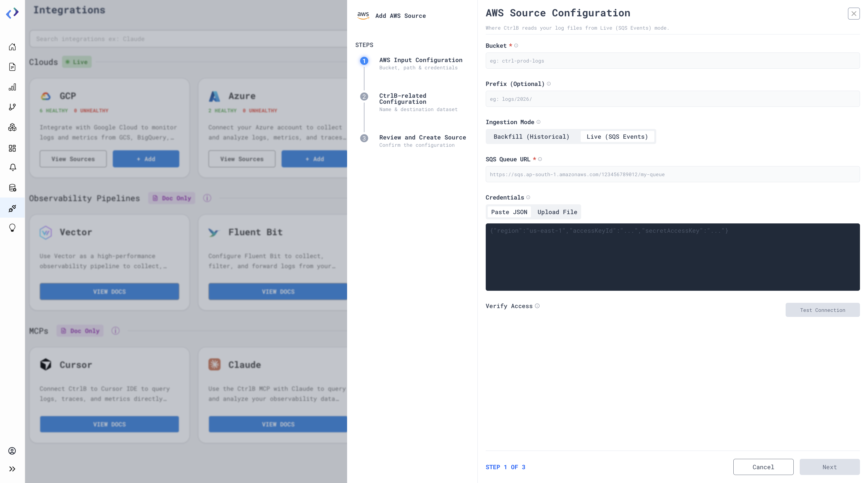Switch to Upload File credentials tab
The height and width of the screenshot is (483, 868).
click(557, 212)
